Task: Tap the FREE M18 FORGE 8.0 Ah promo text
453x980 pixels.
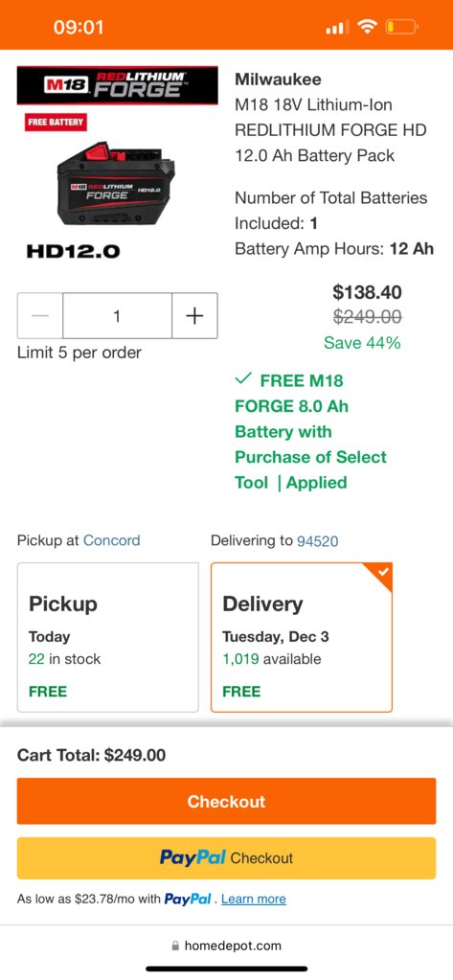Action: 310,431
